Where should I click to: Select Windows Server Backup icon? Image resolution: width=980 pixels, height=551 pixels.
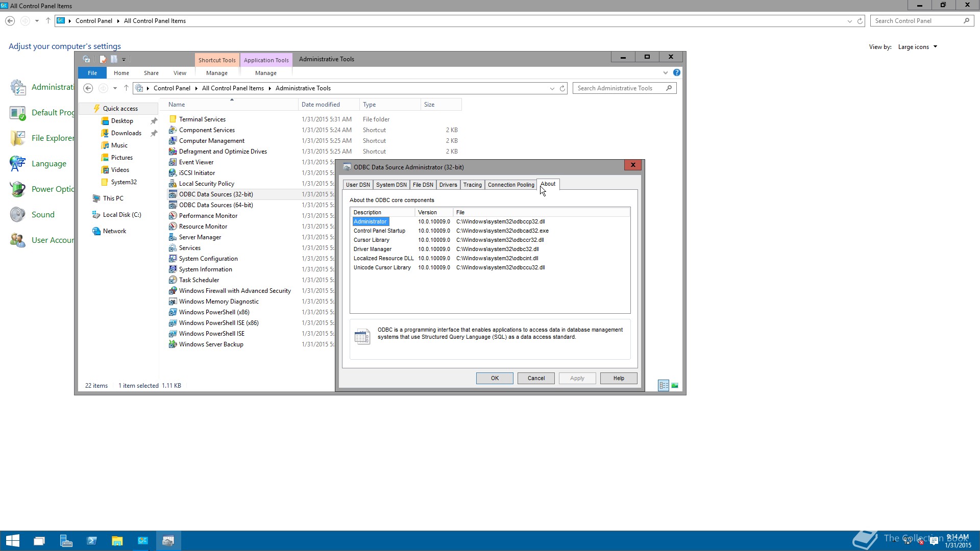pos(173,344)
